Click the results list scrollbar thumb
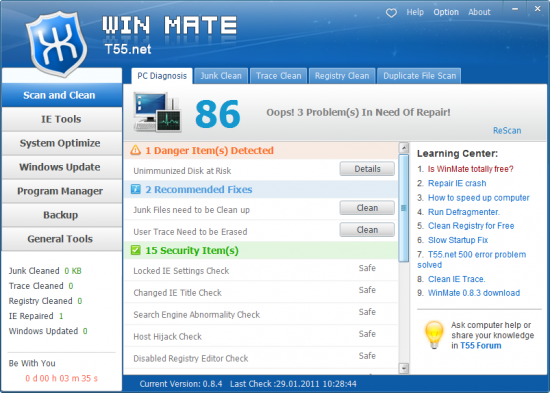Image resolution: width=550 pixels, height=393 pixels. pos(404,208)
